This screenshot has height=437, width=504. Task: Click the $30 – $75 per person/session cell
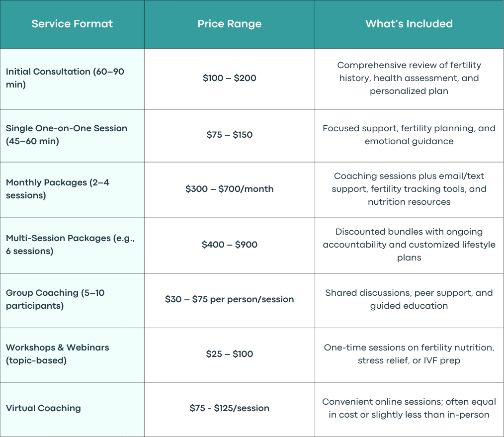tap(230, 301)
